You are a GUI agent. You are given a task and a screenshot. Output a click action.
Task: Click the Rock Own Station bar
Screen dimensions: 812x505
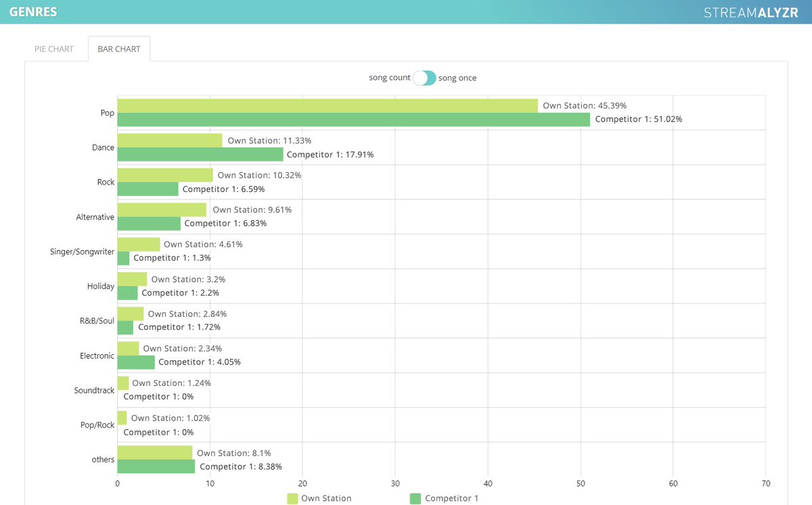(x=165, y=175)
